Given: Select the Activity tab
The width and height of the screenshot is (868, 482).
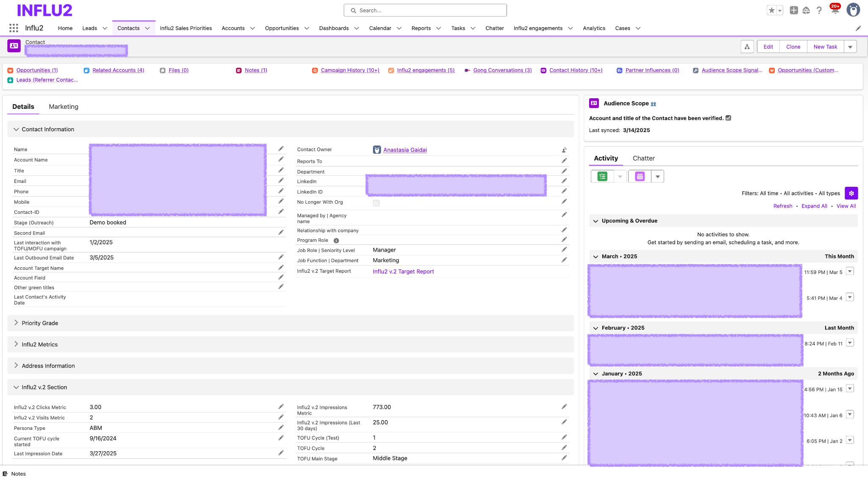Looking at the screenshot, I should [x=606, y=158].
